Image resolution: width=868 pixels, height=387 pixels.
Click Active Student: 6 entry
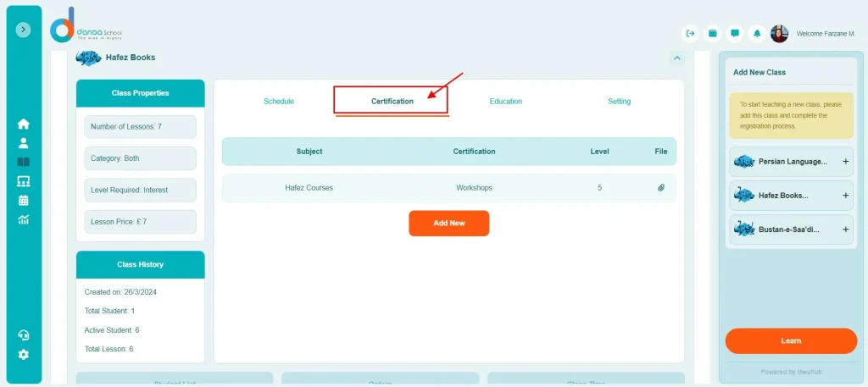tap(112, 330)
